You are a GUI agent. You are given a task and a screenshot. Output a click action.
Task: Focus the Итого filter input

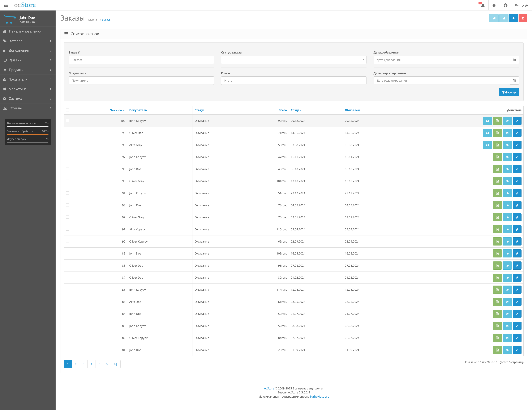pos(293,81)
